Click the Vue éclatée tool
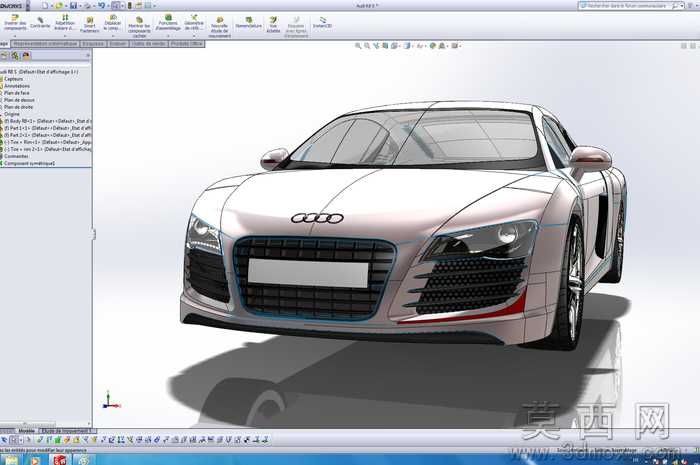700x465 pixels. point(273,25)
